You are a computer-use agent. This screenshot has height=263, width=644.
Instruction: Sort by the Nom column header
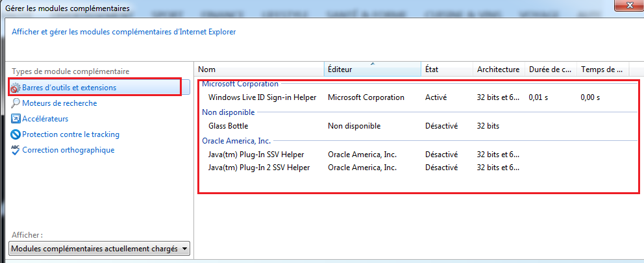tap(259, 69)
